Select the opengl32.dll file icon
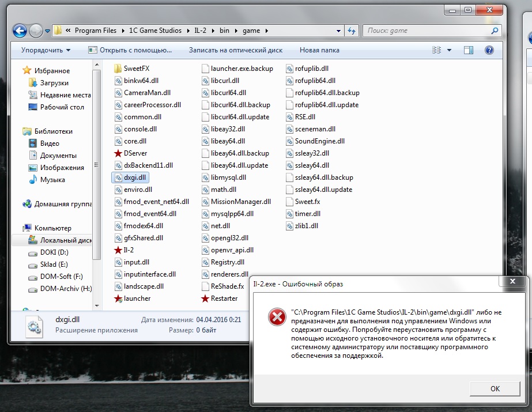532x412 pixels. (205, 238)
